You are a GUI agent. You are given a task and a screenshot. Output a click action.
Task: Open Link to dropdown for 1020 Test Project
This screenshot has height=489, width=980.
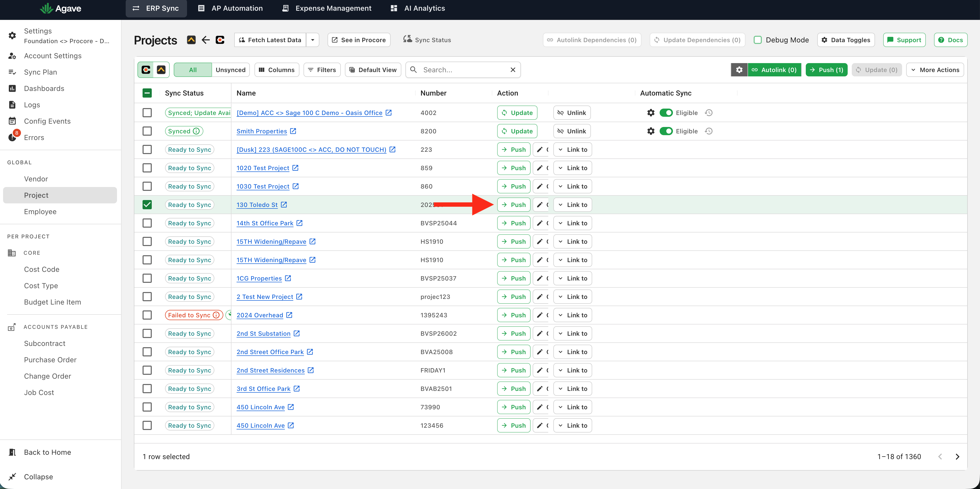573,168
